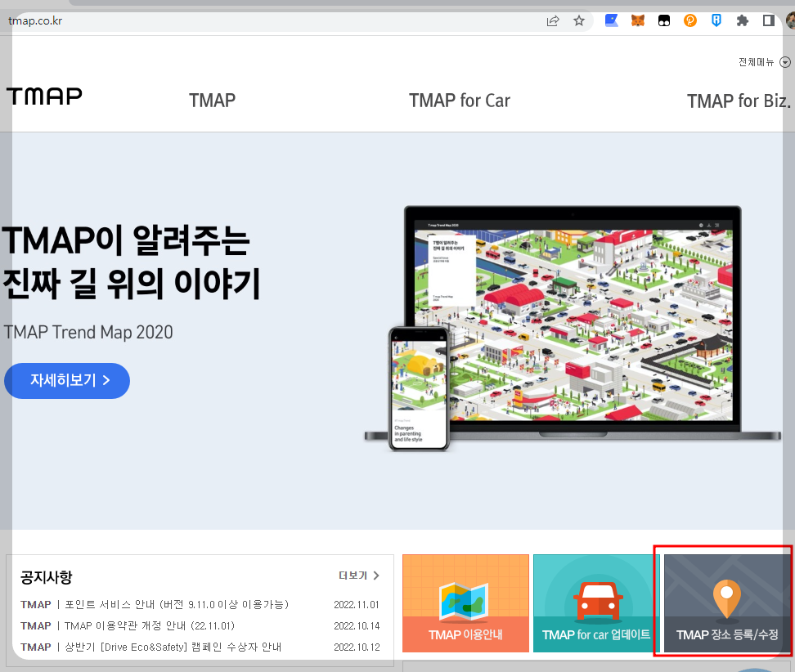The width and height of the screenshot is (795, 672).
Task: Open the TMAP navigation menu item
Action: (212, 101)
